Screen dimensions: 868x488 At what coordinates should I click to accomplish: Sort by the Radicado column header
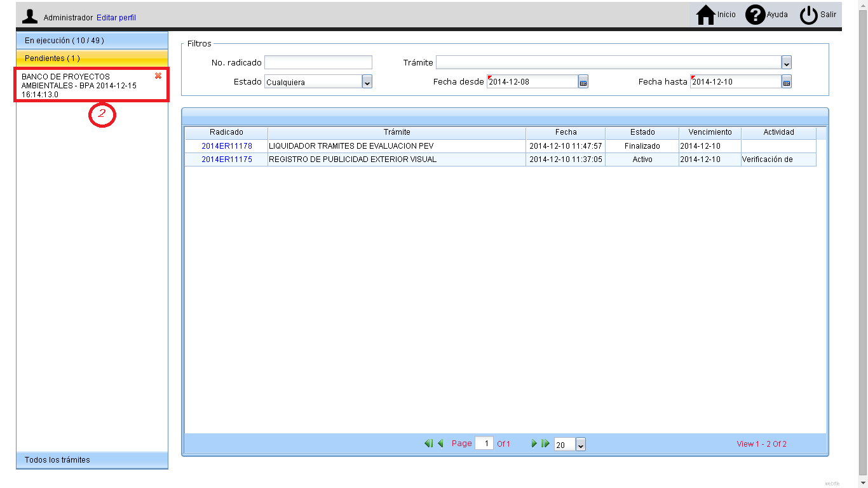click(226, 132)
